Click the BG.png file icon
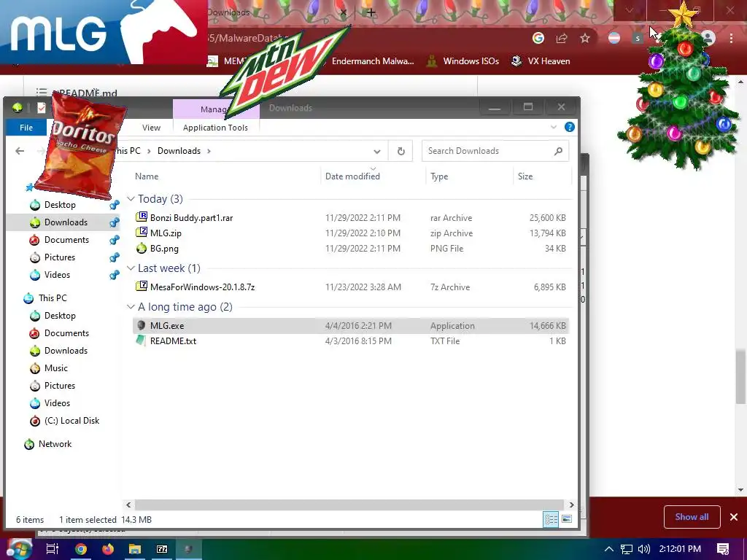 pos(142,248)
